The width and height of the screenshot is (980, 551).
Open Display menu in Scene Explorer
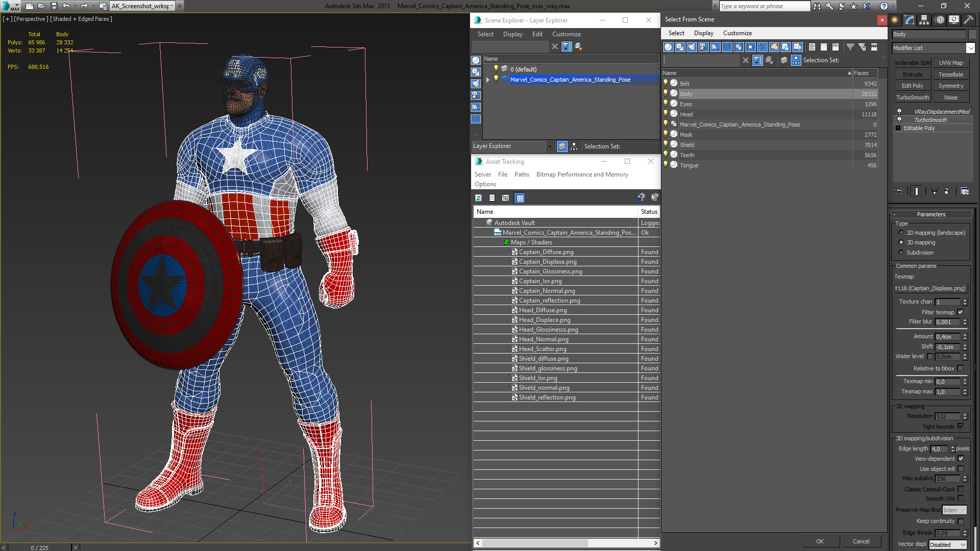point(512,34)
